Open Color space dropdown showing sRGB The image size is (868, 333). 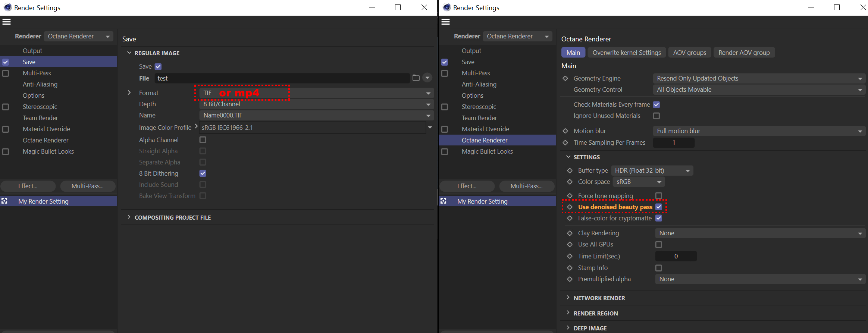[x=639, y=182]
